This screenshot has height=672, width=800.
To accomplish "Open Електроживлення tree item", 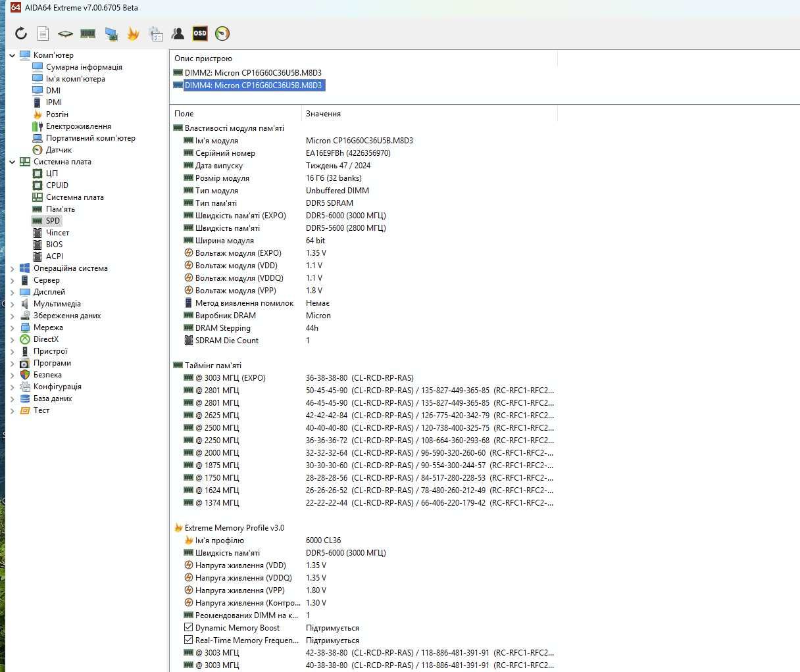I will [x=78, y=126].
